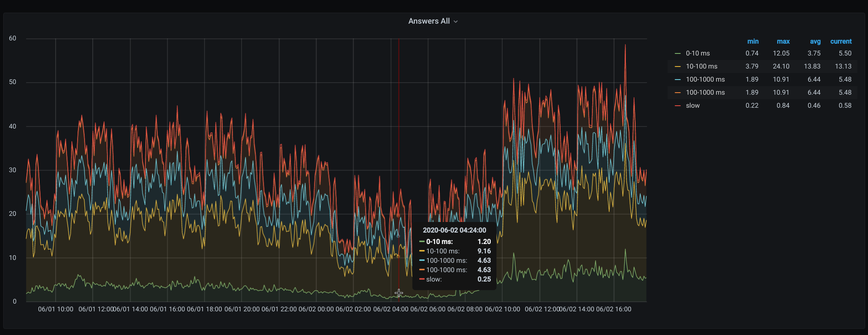Toggle the orange 100-1000 ms legend series
This screenshot has height=335, width=868.
coord(705,93)
